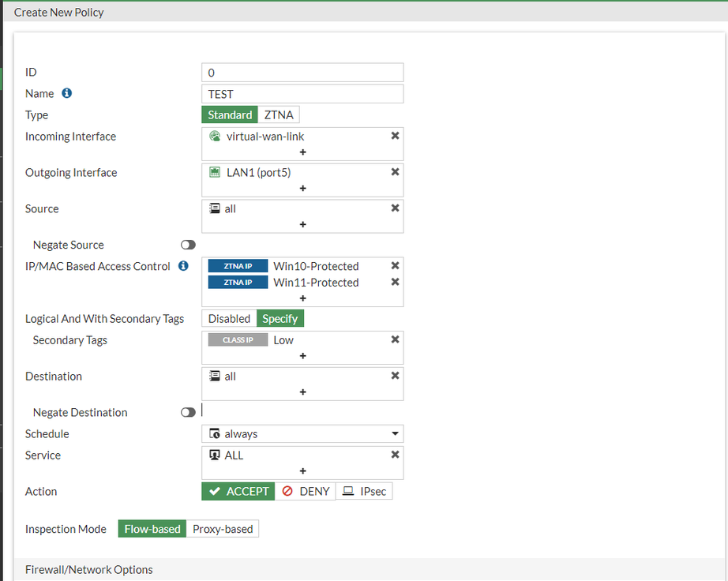Remove LAN1 (port5) outgoing interface entry
The image size is (728, 581).
395,172
